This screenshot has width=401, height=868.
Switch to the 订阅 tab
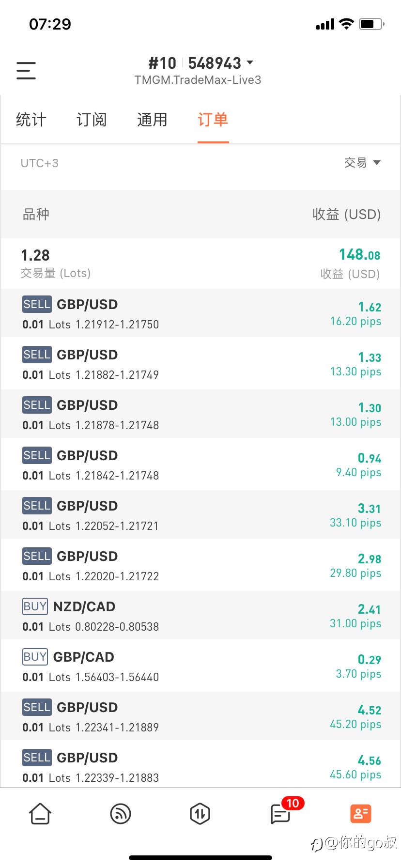tap(92, 120)
